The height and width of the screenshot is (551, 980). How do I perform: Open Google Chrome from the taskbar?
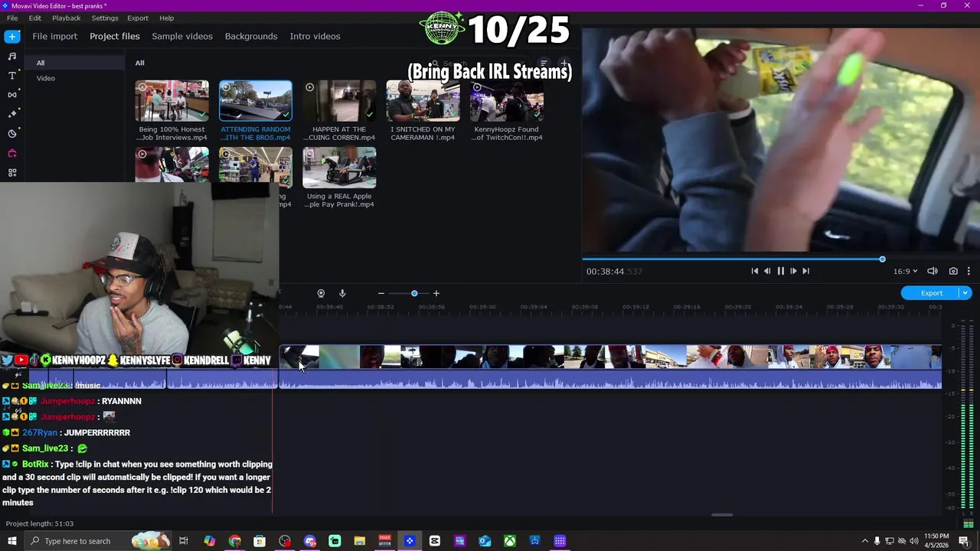click(x=234, y=541)
